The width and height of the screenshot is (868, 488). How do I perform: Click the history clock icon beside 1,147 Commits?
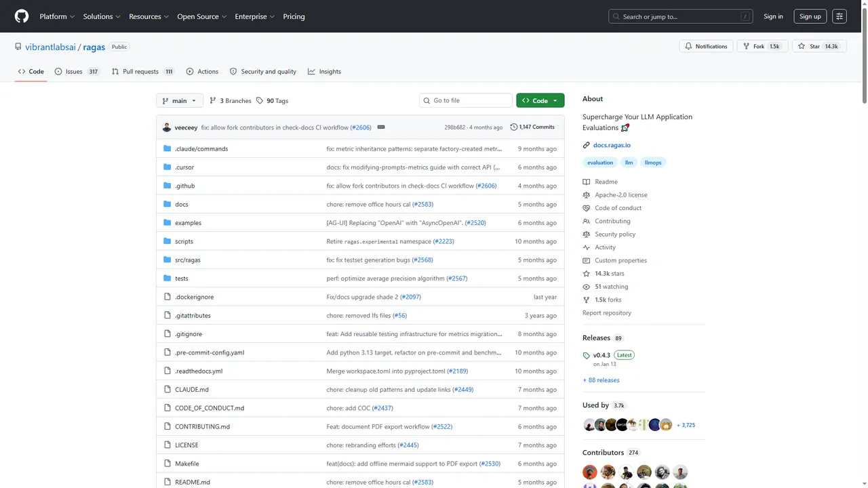[513, 127]
